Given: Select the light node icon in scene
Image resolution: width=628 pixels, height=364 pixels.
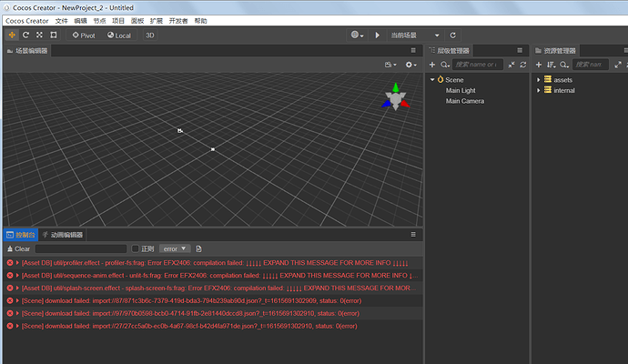Looking at the screenshot, I should pyautogui.click(x=213, y=149).
